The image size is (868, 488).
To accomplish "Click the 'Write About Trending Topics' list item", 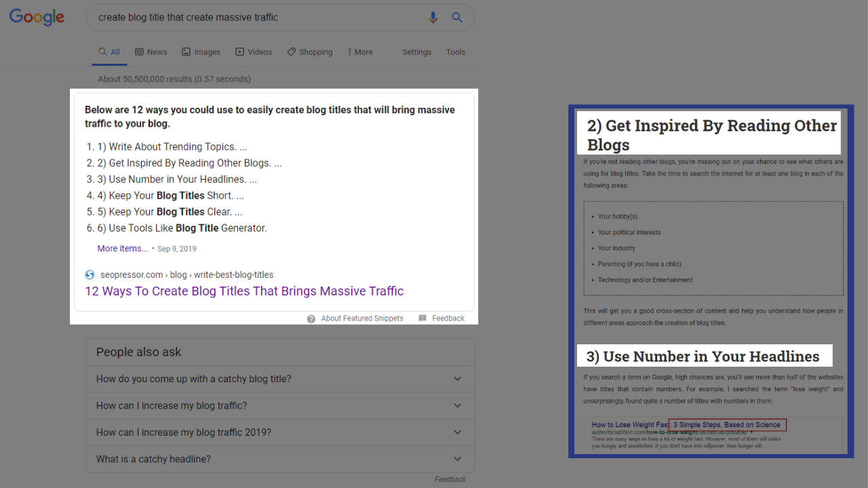I will (172, 146).
